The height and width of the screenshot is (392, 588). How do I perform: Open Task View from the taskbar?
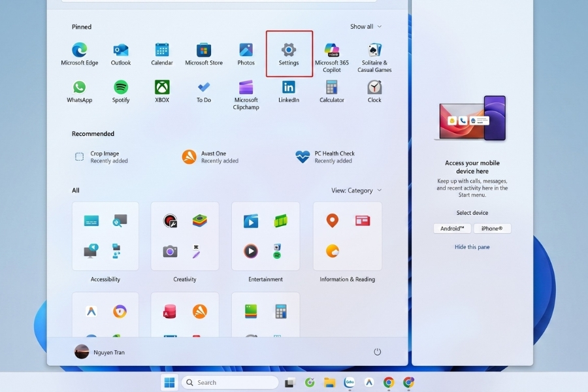(x=289, y=383)
